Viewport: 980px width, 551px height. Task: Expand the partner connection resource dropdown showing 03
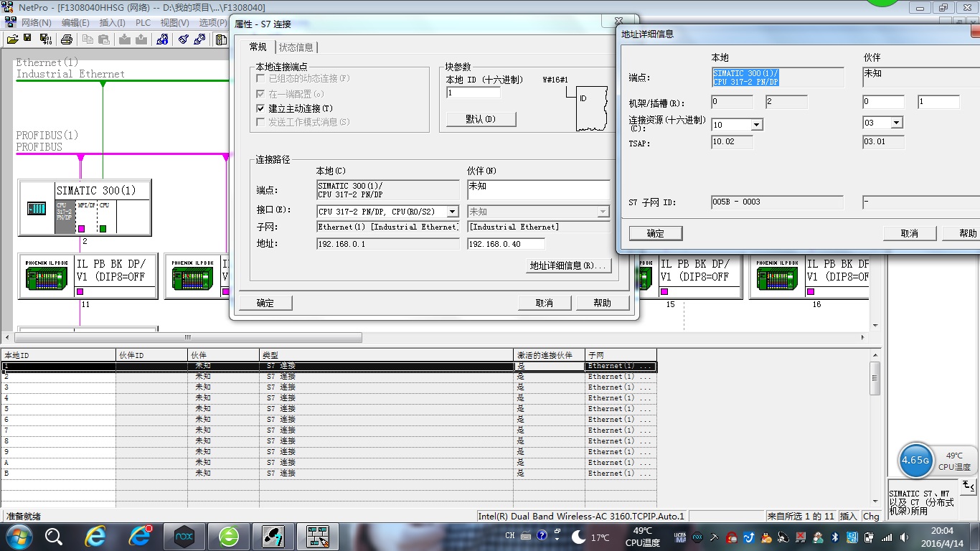[895, 123]
